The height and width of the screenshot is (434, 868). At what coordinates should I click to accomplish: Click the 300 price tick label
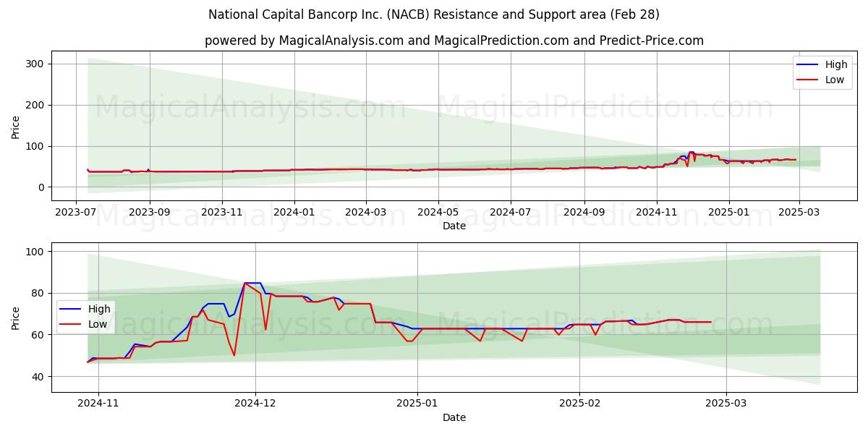tap(36, 64)
